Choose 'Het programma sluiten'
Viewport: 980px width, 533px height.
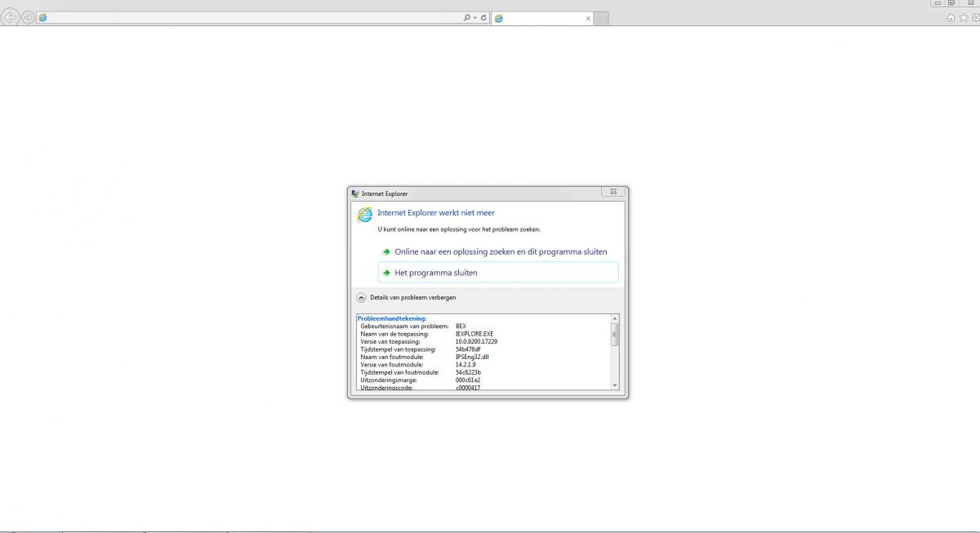499,273
